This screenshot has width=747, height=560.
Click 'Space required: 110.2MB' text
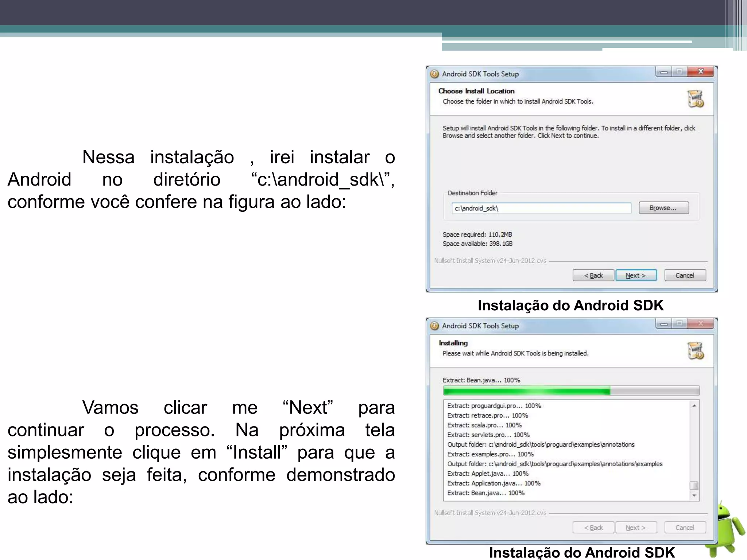click(x=477, y=234)
